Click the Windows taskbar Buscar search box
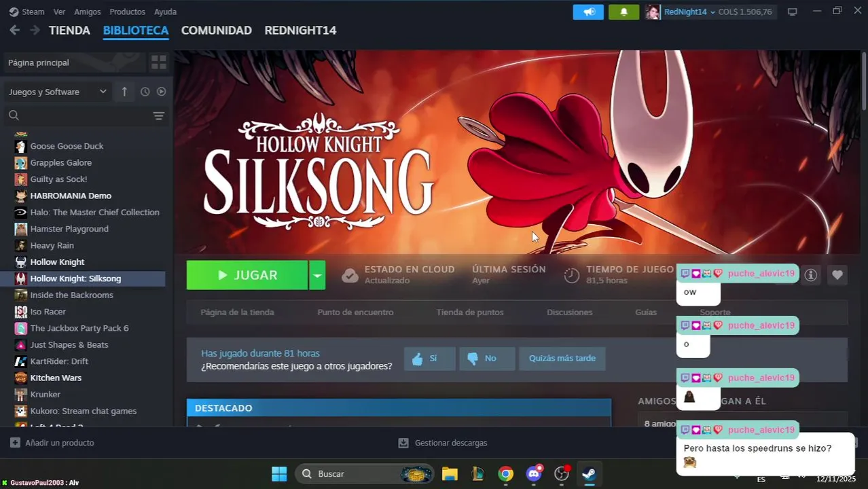The height and width of the screenshot is (489, 868). [x=363, y=474]
